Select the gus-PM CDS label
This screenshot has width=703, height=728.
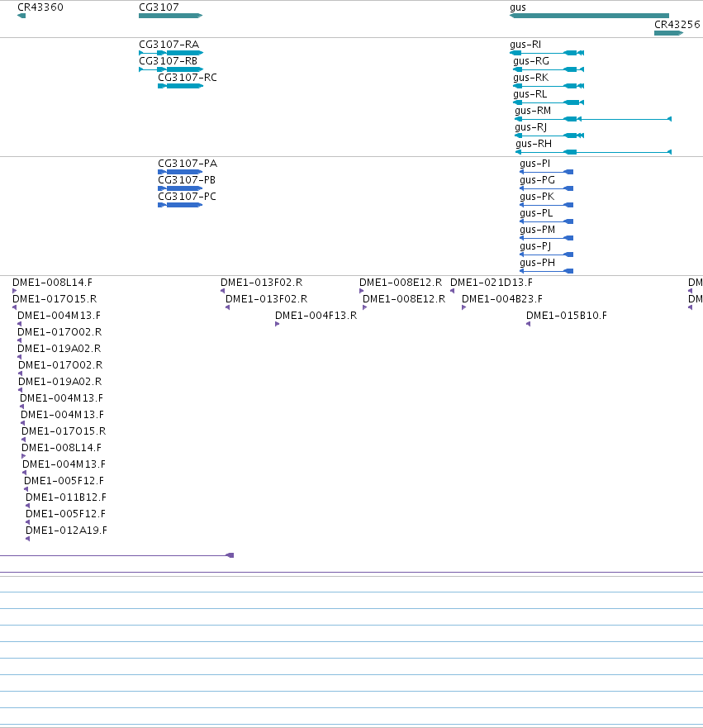537,230
